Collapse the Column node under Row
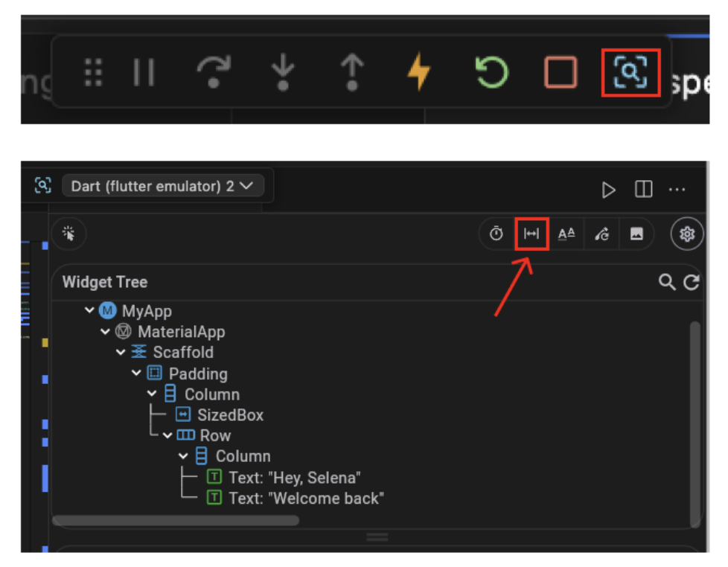728x567 pixels. (x=183, y=456)
